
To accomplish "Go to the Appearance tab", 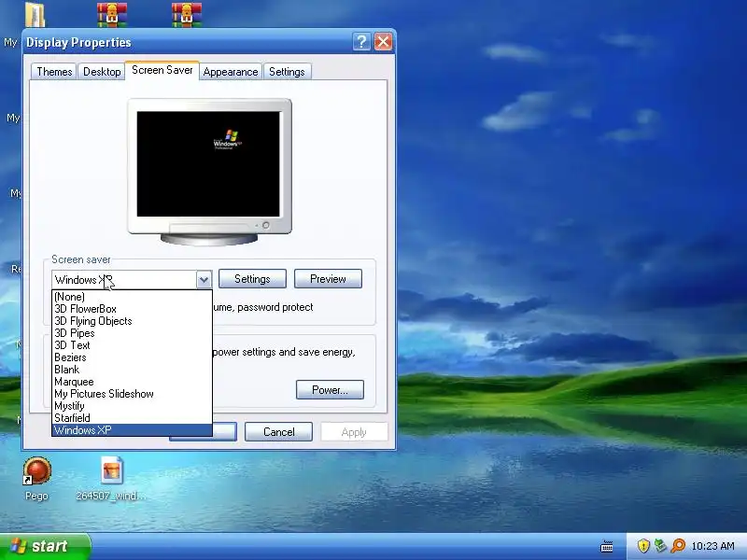I will pyautogui.click(x=230, y=72).
